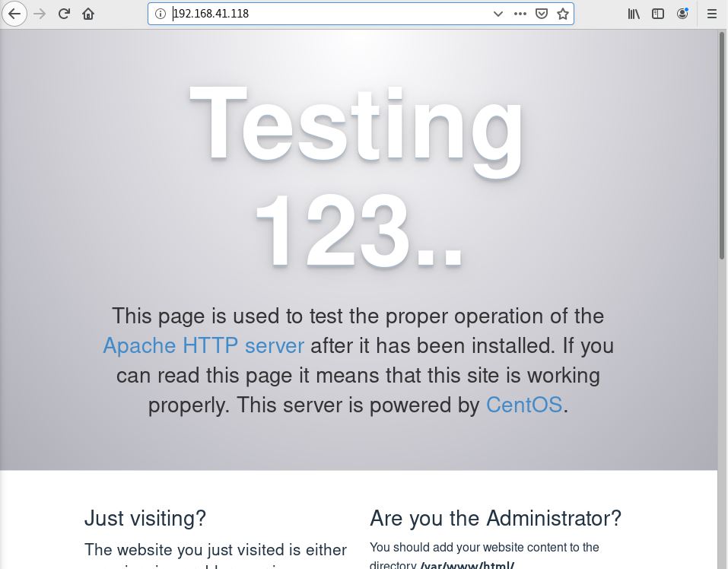This screenshot has width=728, height=569.
Task: Click the back navigation arrow
Action: [14, 13]
